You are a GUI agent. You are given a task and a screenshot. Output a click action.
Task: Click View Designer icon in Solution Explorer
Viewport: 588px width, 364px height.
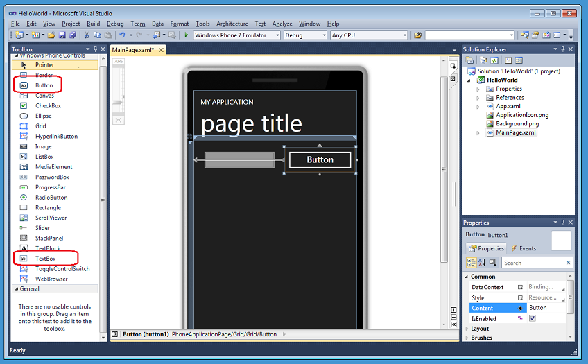click(519, 60)
